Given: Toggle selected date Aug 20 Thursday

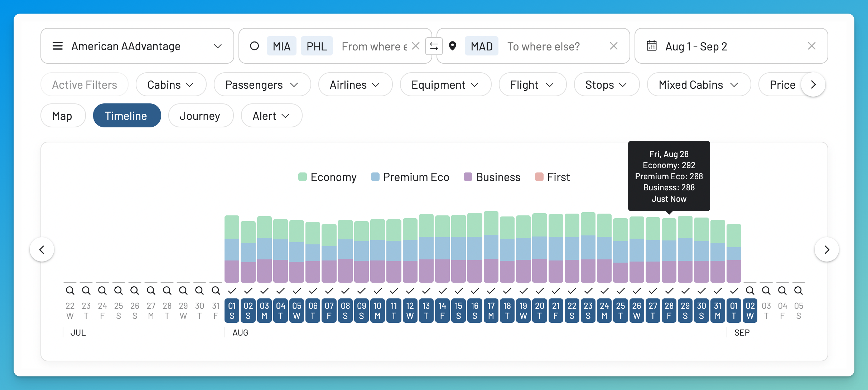Looking at the screenshot, I should (x=540, y=311).
